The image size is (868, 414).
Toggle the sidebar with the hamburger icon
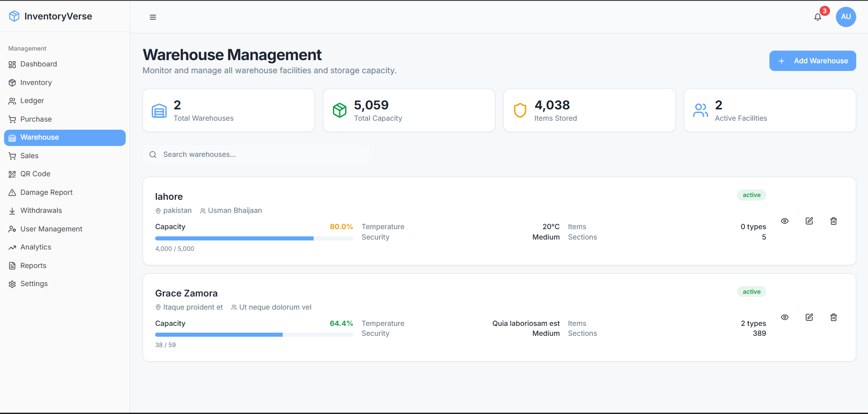coord(152,17)
